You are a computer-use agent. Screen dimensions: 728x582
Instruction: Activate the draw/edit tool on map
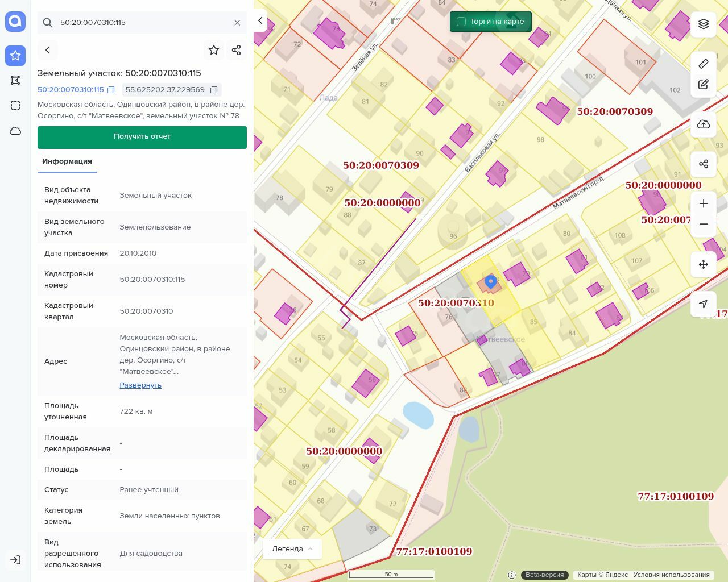tap(704, 85)
